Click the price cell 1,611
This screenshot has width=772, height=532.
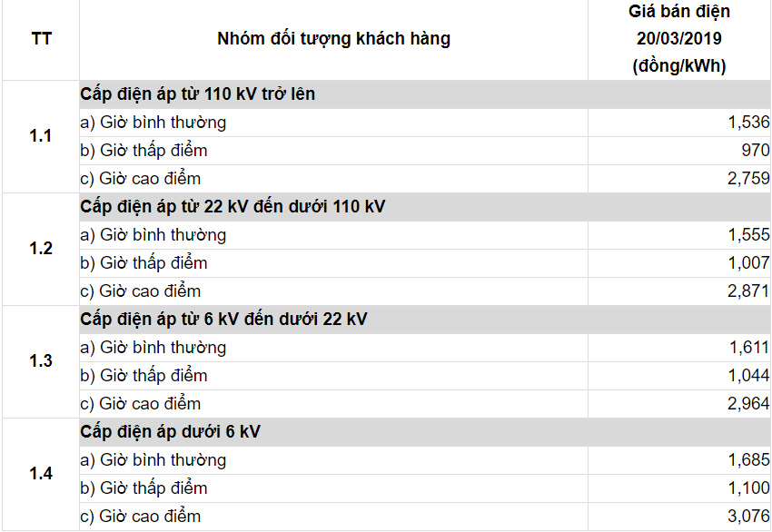[x=679, y=348]
